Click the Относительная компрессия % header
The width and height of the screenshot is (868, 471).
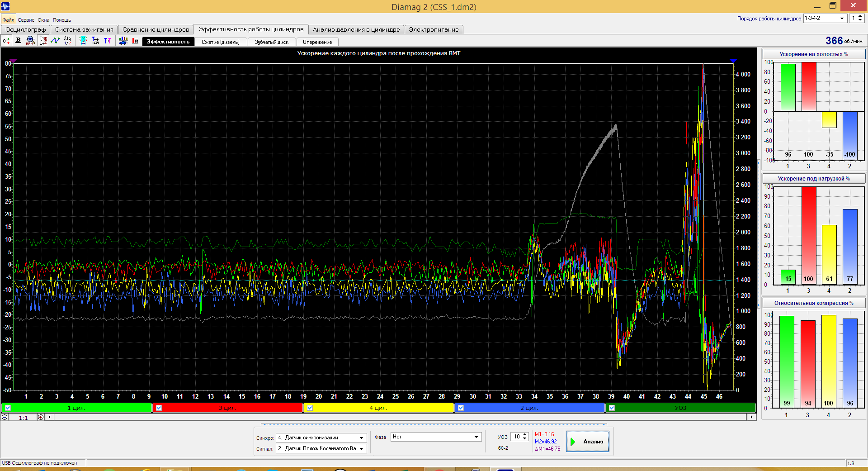coord(814,303)
